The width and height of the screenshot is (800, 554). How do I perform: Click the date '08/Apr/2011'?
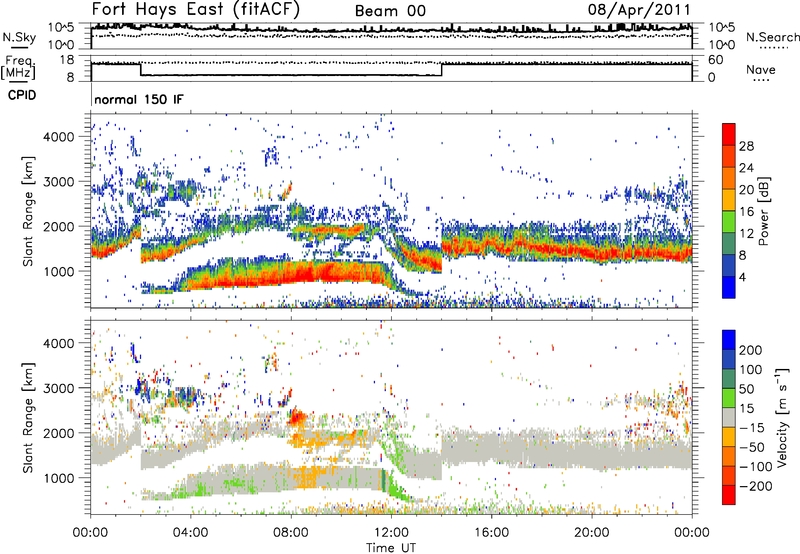pyautogui.click(x=639, y=10)
